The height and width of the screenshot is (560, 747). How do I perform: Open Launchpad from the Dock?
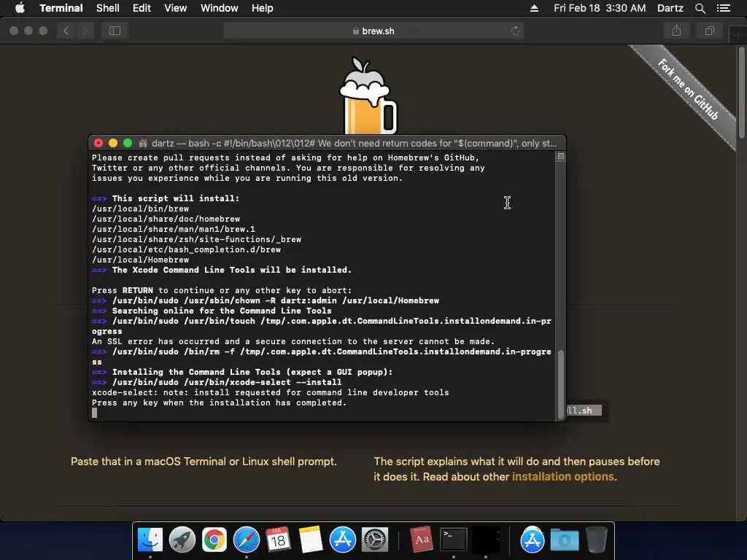[x=182, y=540]
